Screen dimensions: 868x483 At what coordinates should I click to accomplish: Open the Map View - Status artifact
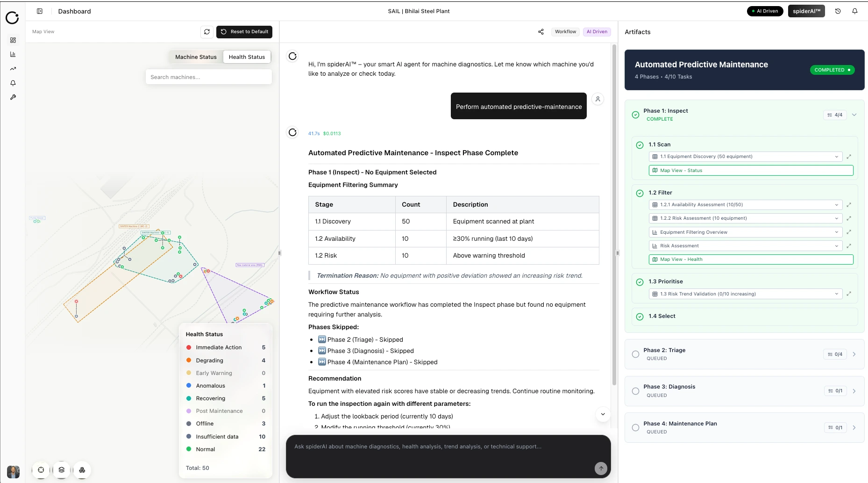click(x=751, y=171)
